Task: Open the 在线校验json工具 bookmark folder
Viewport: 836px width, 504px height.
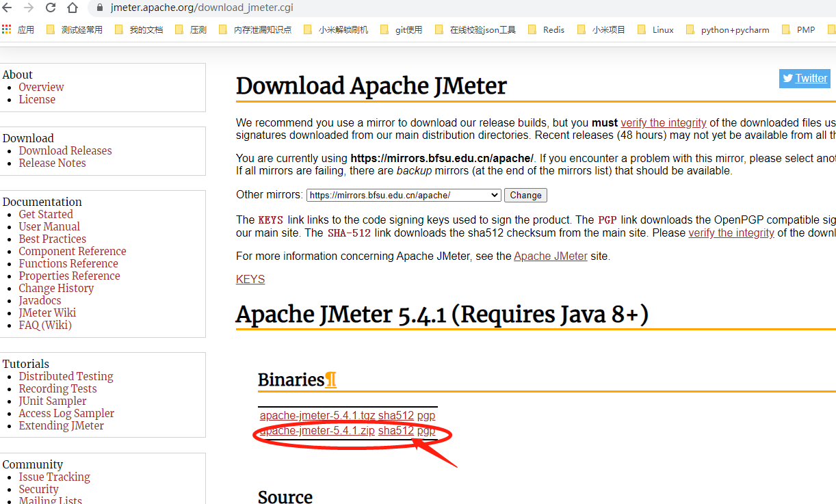Action: point(475,29)
